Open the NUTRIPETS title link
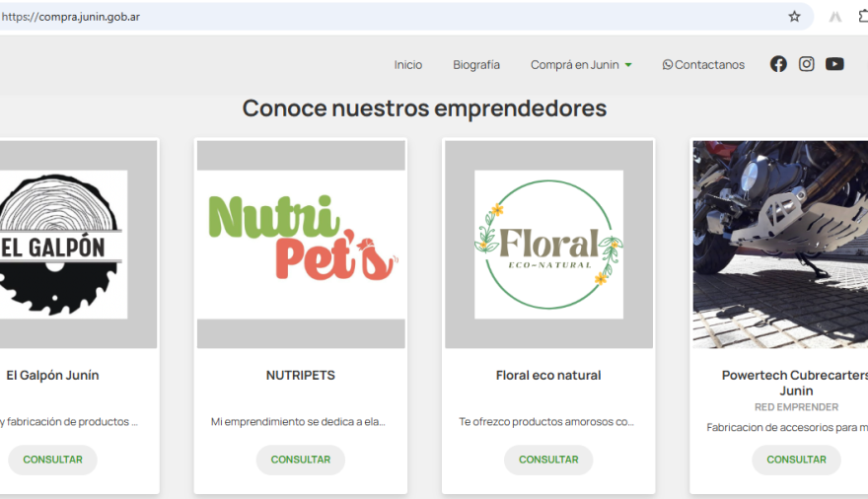 point(301,376)
